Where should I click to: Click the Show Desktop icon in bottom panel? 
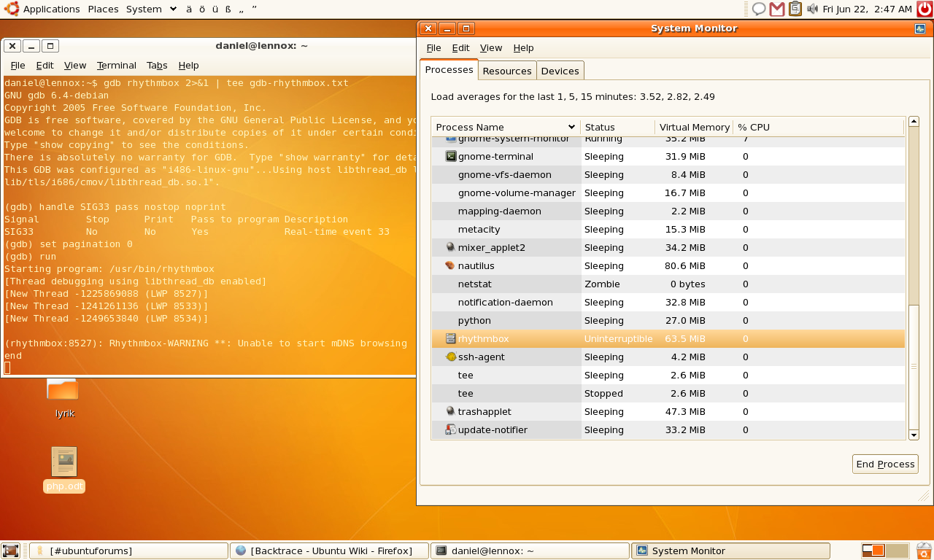[10, 551]
